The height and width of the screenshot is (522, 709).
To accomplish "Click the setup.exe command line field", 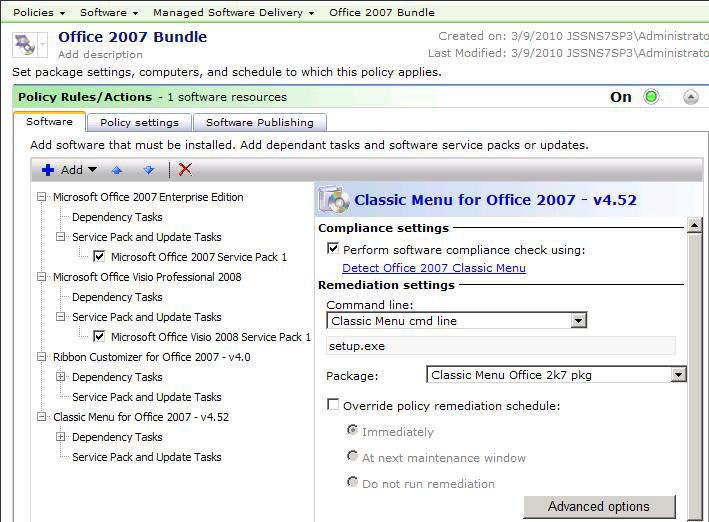I will pos(501,346).
